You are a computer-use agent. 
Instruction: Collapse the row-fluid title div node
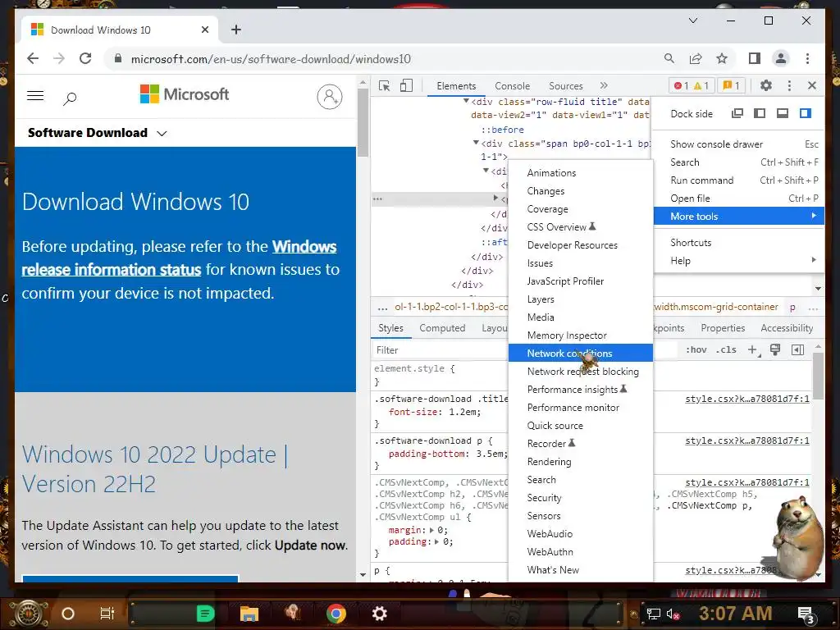466,101
